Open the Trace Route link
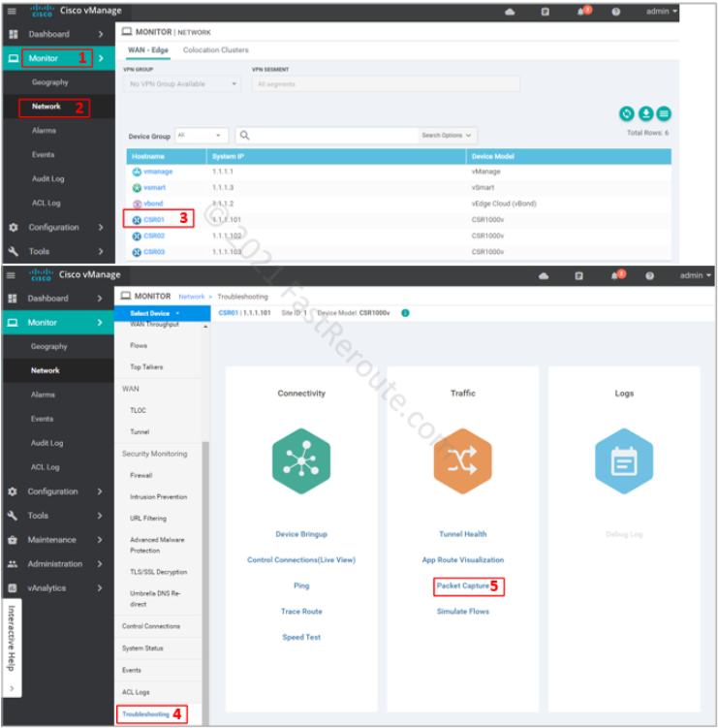718x728 pixels. point(301,612)
